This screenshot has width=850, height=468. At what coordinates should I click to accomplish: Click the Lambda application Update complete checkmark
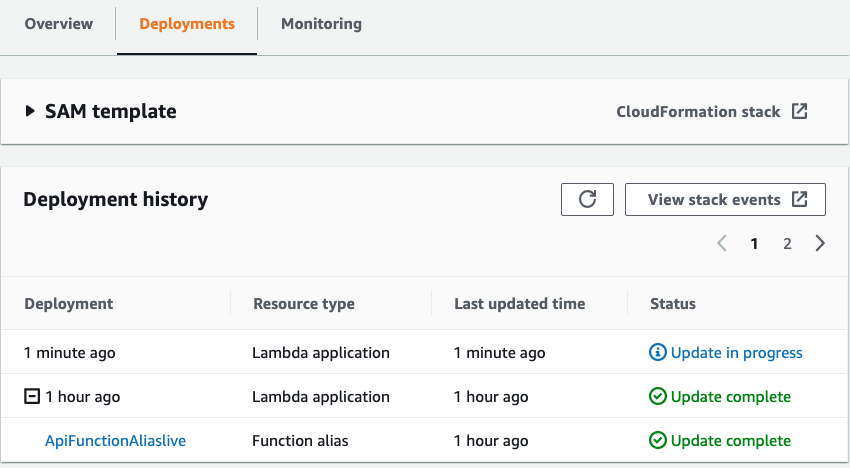click(657, 396)
